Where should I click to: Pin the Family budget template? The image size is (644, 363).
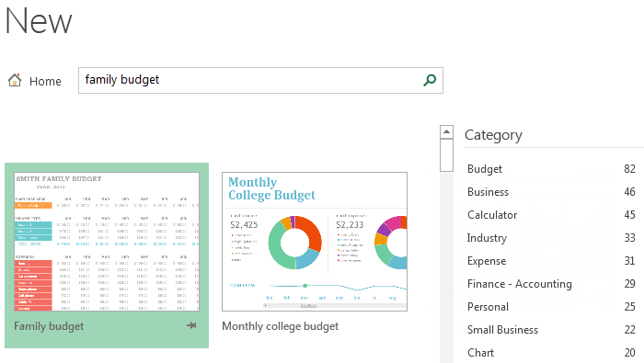[191, 325]
